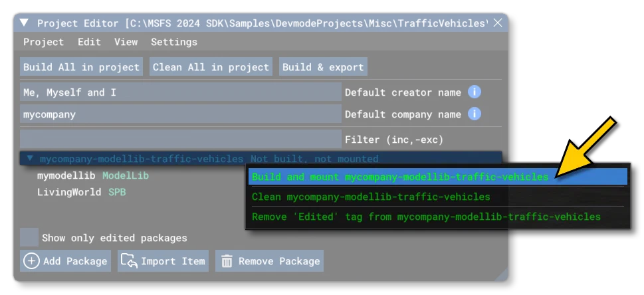Choose Build and mount mycompany-modellib-traffic-vehicles

point(437,177)
